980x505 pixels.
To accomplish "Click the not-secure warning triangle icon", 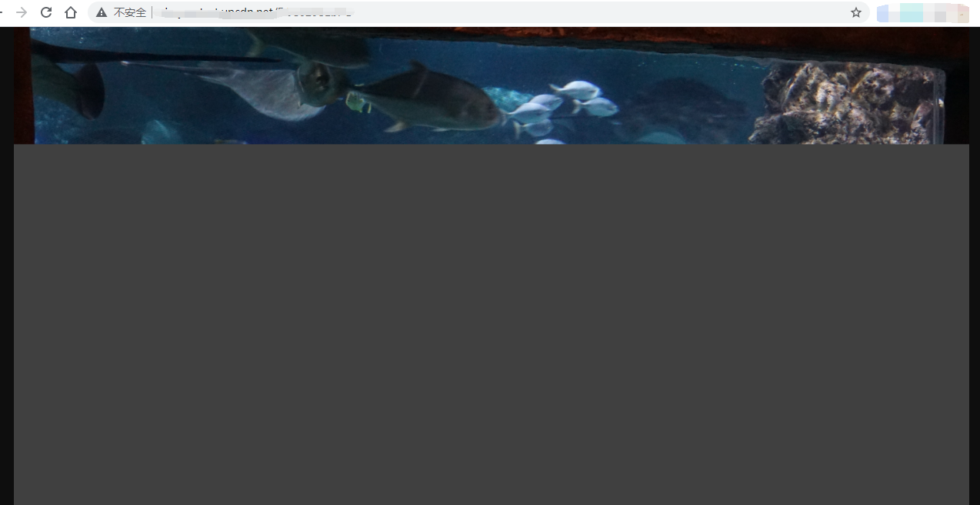I will coord(102,12).
